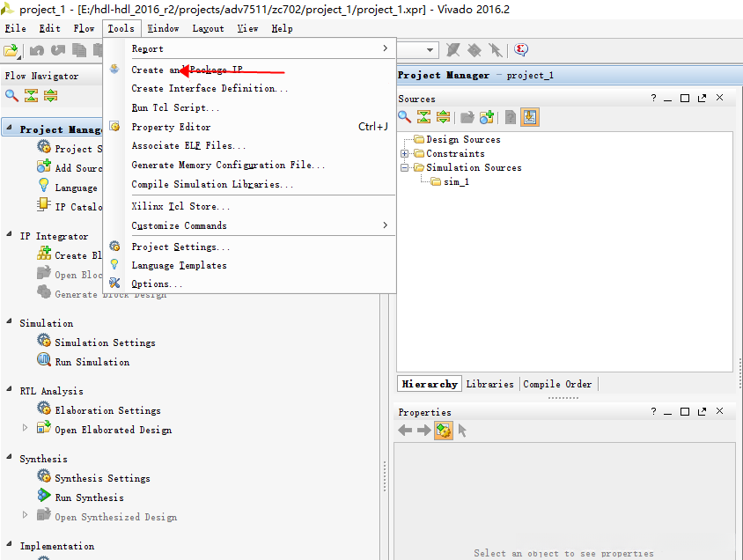Expand the Open Elaborated Design item
This screenshot has width=743, height=560.
(26, 429)
